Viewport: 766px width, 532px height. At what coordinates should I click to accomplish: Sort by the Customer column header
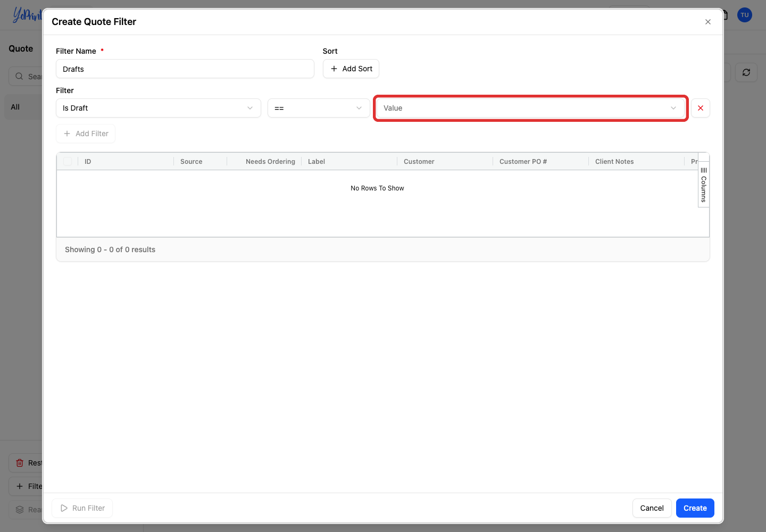[x=445, y=161]
